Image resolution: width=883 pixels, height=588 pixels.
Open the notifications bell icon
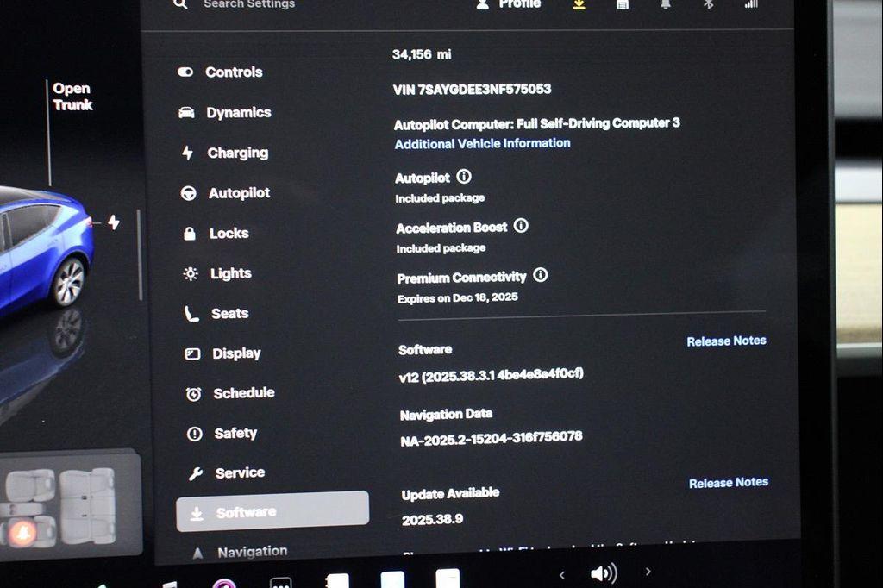click(x=666, y=4)
